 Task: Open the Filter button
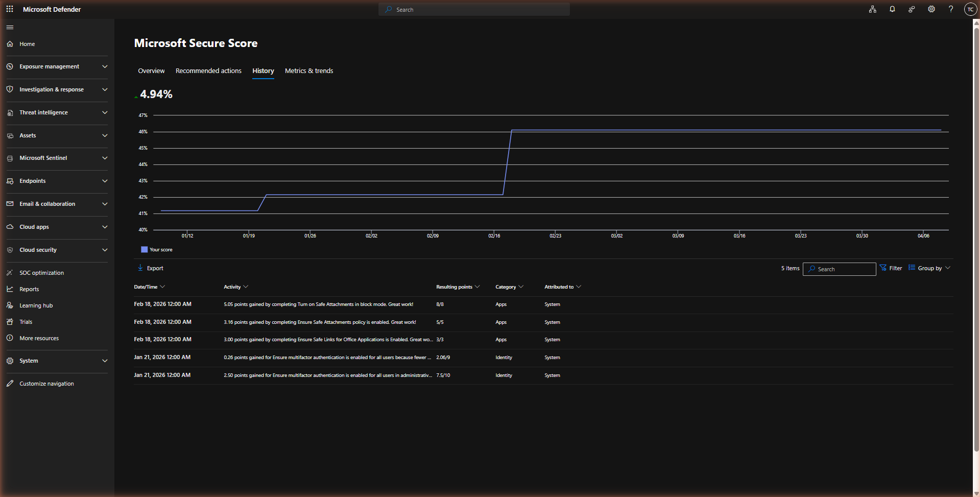click(891, 268)
